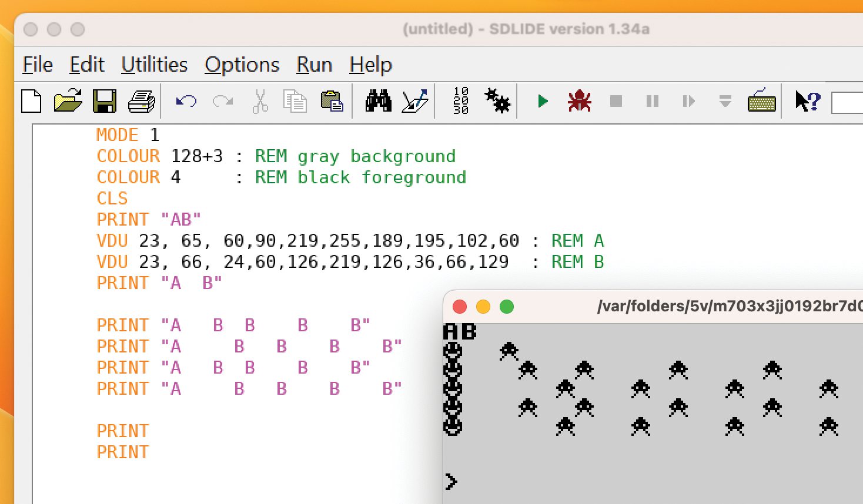The image size is (863, 504).
Task: Click the COLOUR 4 statement
Action: (x=138, y=177)
